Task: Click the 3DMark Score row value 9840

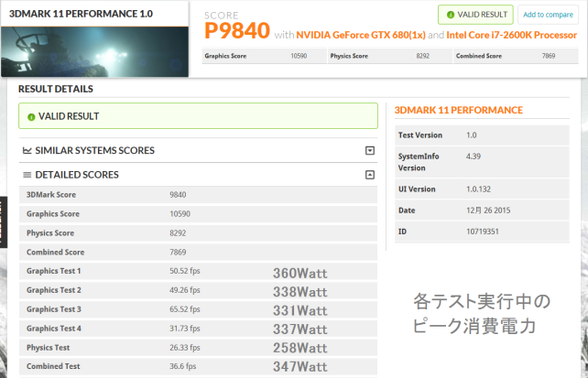Action: (178, 195)
